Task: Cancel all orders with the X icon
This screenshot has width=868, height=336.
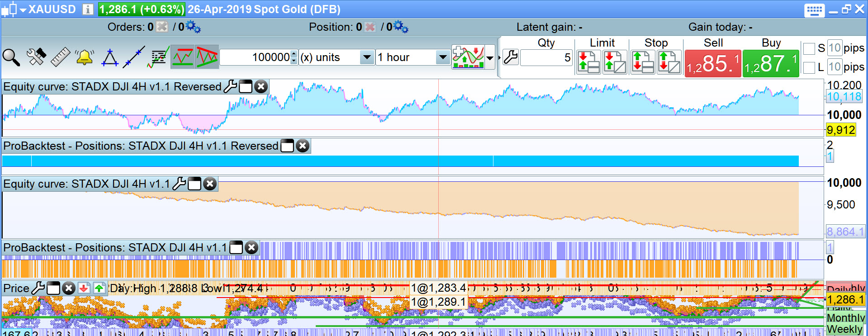Action: pos(162,27)
